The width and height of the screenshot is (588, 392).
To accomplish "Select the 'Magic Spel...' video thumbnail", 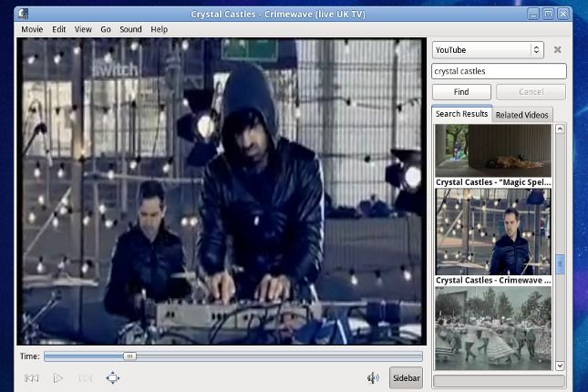I will (493, 150).
